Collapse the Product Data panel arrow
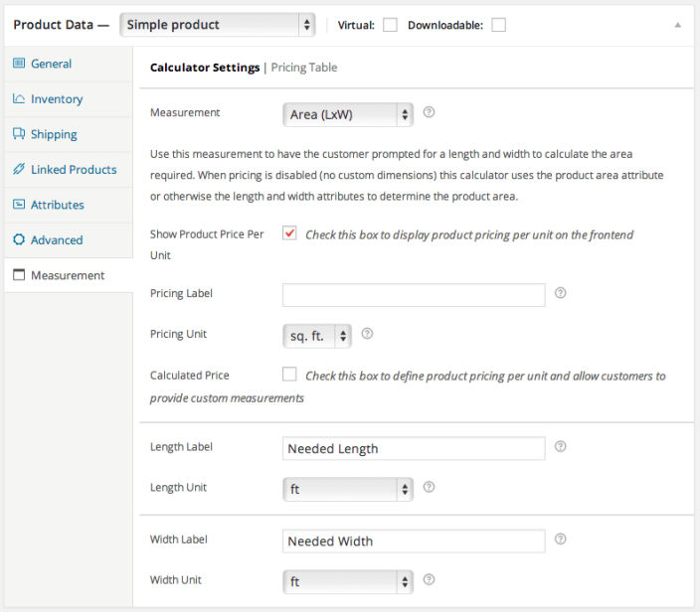The width and height of the screenshot is (700, 612). click(x=678, y=25)
